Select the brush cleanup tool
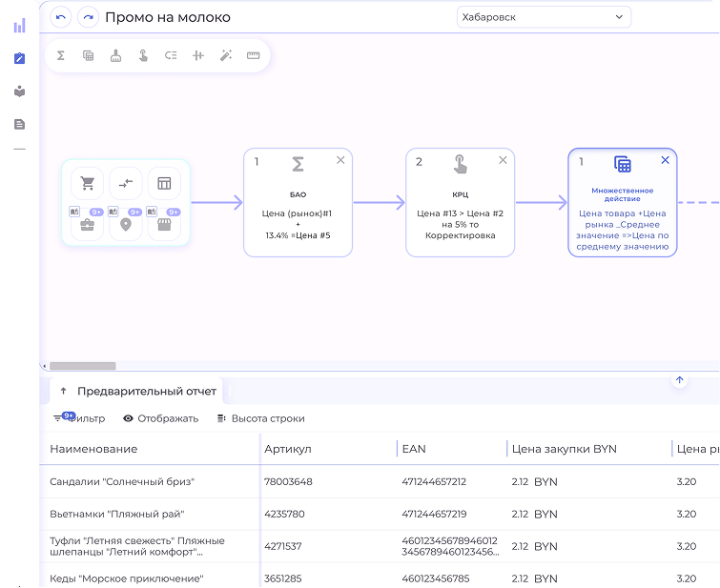Image resolution: width=720 pixels, height=588 pixels. 115,55
